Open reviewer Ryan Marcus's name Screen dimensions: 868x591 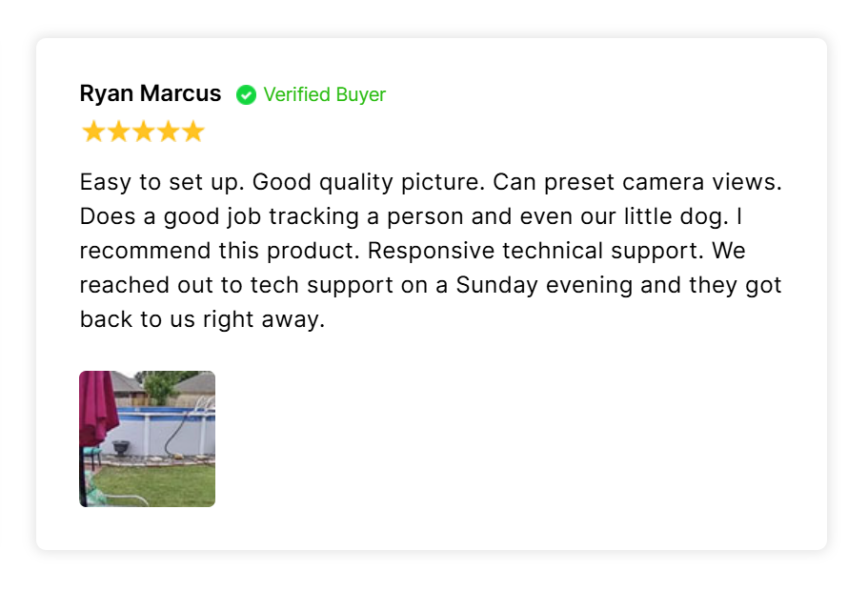click(151, 93)
